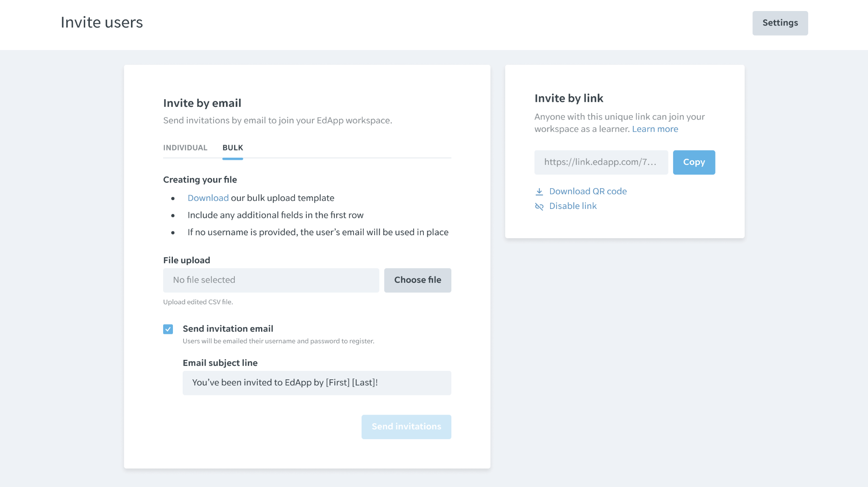Click the invite link URL field
Viewport: 868px width, 487px height.
(x=601, y=162)
